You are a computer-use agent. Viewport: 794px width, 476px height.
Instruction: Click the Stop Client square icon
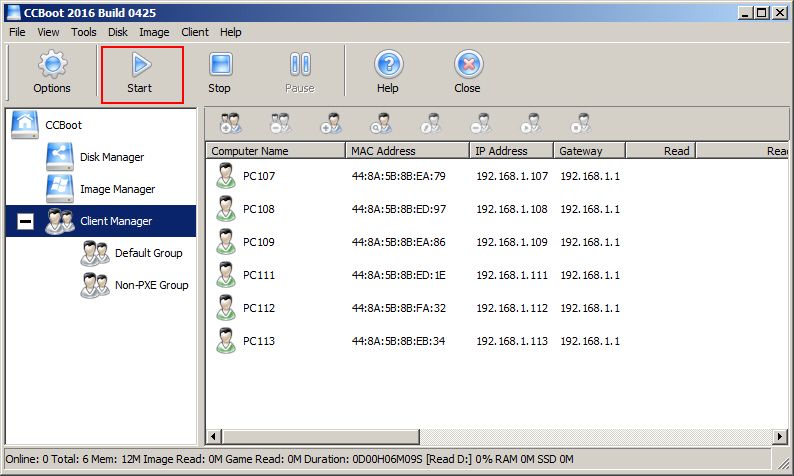pos(581,123)
